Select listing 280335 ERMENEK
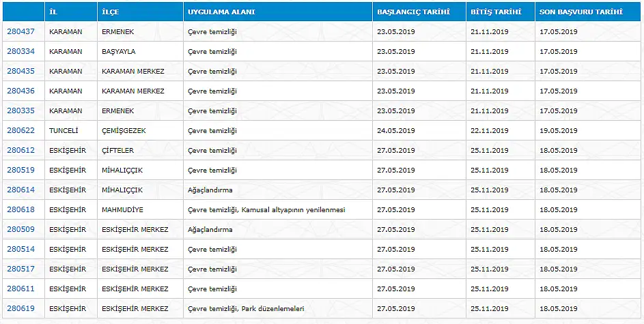Viewport: 644px width, 324px height. click(20, 111)
